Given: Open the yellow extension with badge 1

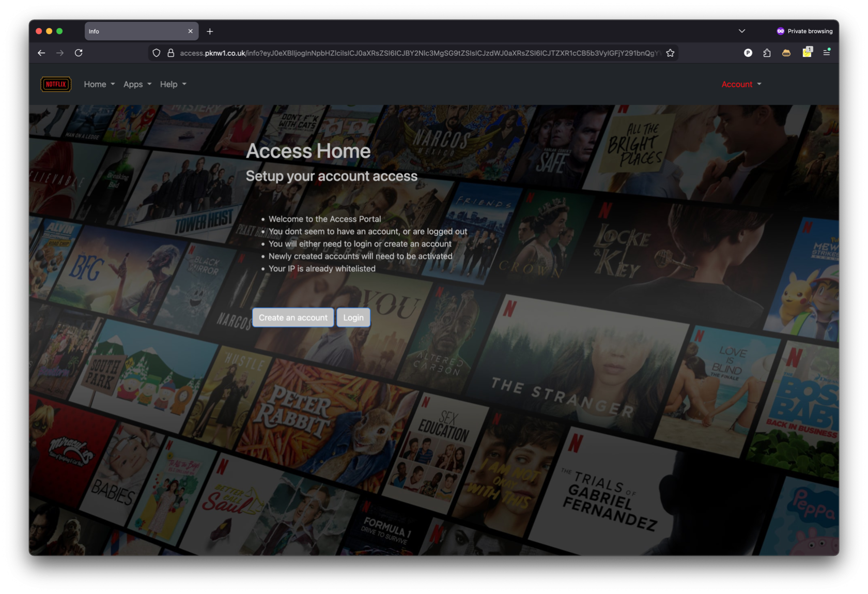Looking at the screenshot, I should 807,52.
